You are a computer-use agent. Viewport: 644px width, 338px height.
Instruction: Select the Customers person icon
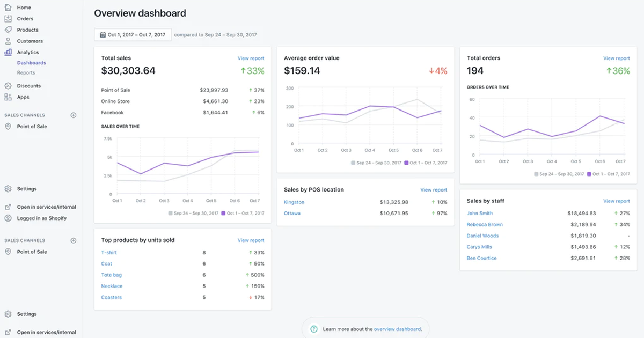(8, 41)
